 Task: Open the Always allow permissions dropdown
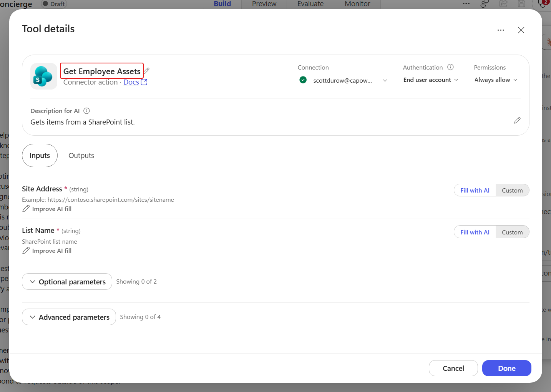pyautogui.click(x=496, y=80)
